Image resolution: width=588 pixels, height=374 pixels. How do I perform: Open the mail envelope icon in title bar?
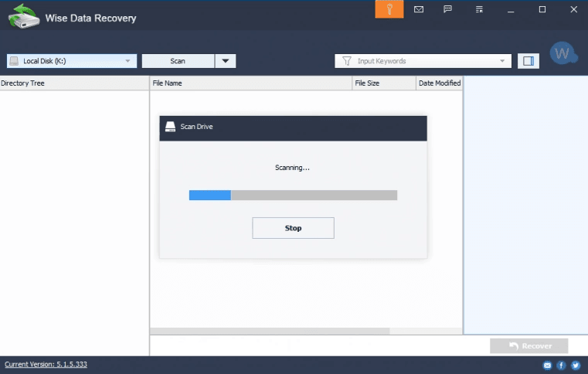(419, 9)
